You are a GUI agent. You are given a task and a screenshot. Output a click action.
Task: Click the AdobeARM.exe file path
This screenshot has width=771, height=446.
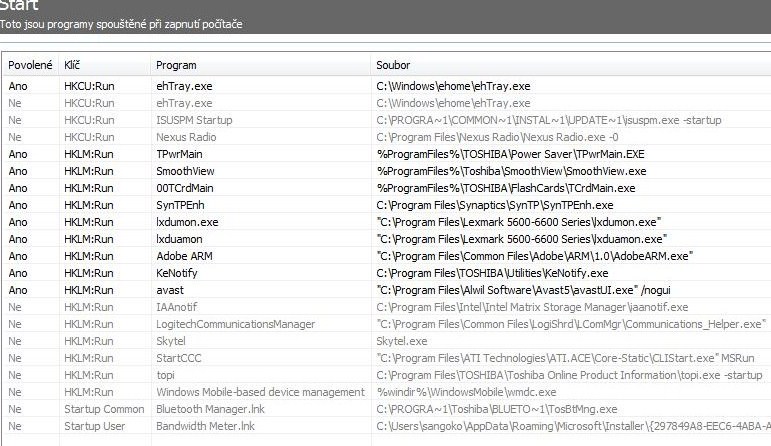535,256
